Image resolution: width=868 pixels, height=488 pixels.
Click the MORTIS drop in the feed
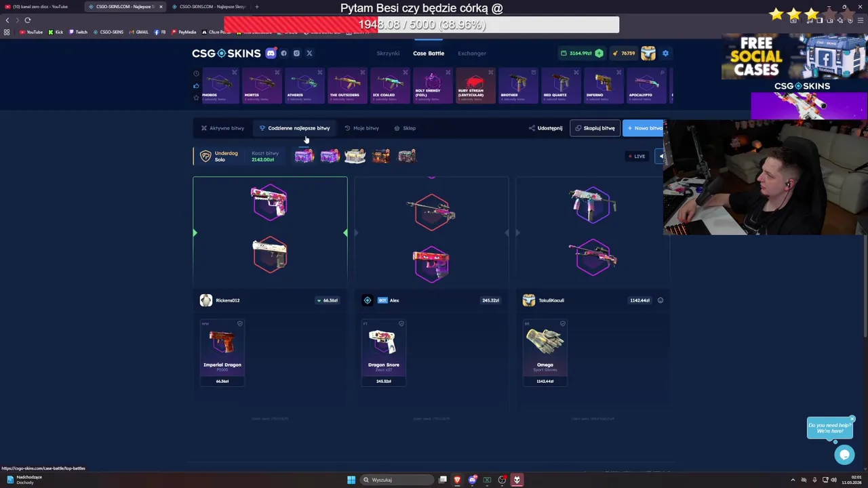[262, 85]
